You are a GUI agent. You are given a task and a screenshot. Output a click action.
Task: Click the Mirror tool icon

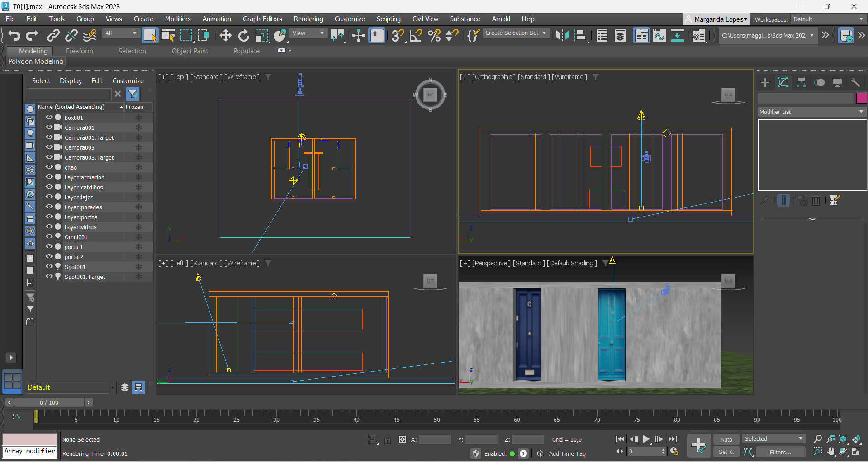point(562,35)
